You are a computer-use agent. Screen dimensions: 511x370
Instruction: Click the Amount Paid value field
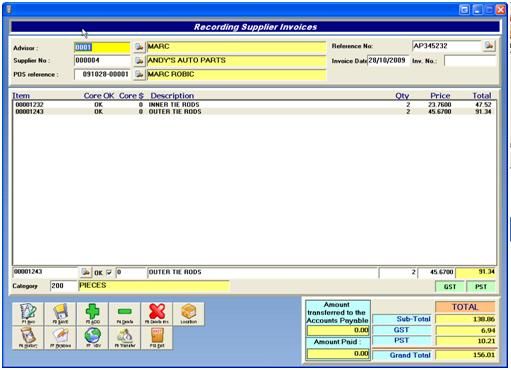(x=338, y=354)
